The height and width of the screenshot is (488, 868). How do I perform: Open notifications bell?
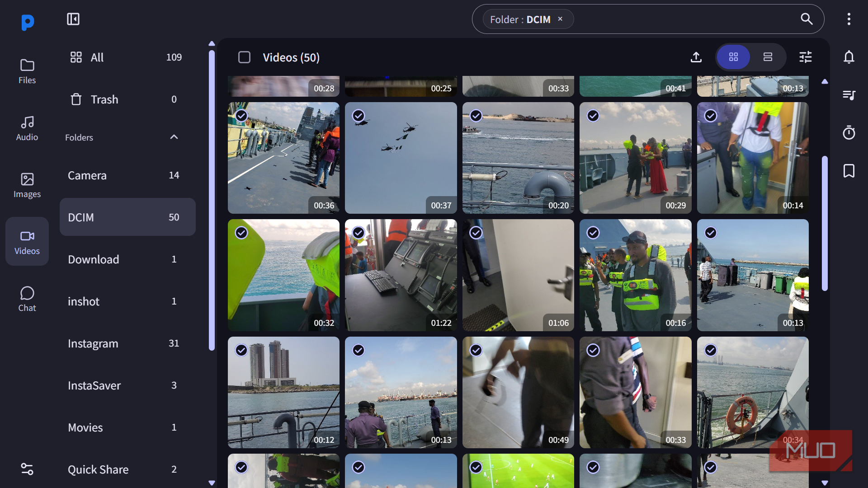(x=849, y=57)
